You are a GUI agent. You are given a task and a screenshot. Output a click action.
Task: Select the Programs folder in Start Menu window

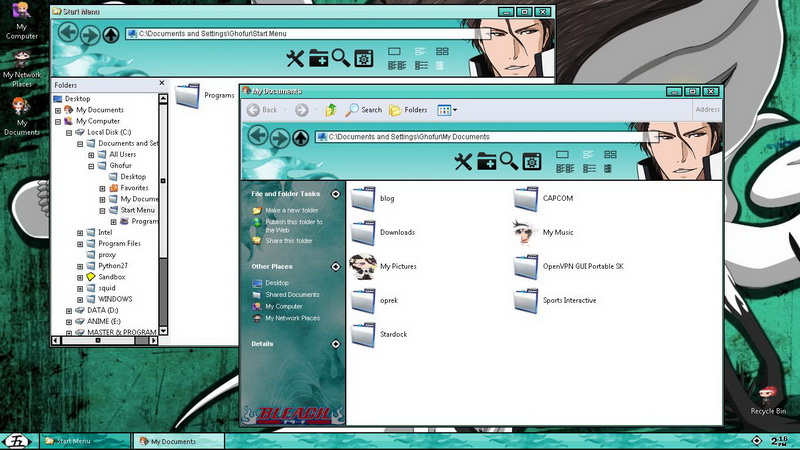click(x=205, y=95)
